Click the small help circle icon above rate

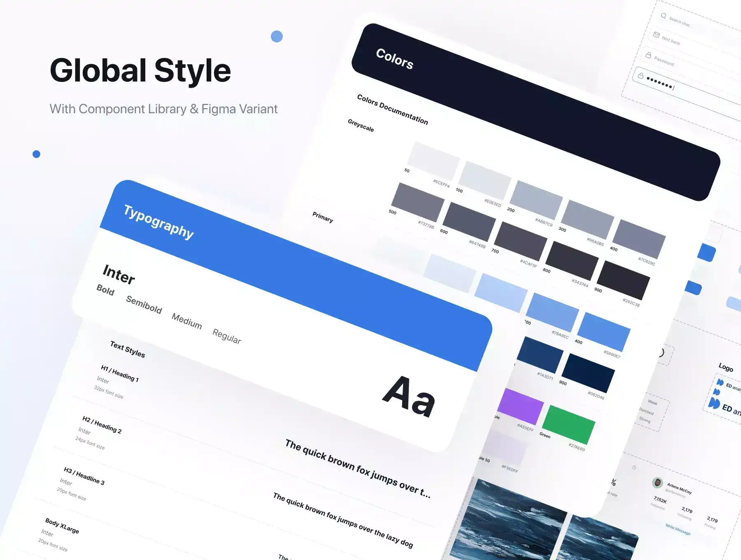pyautogui.click(x=634, y=467)
